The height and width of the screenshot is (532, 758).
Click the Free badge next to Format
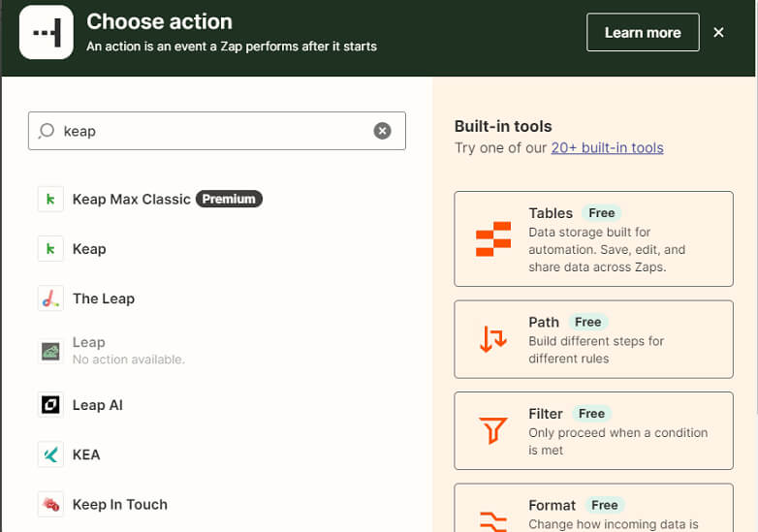point(605,506)
